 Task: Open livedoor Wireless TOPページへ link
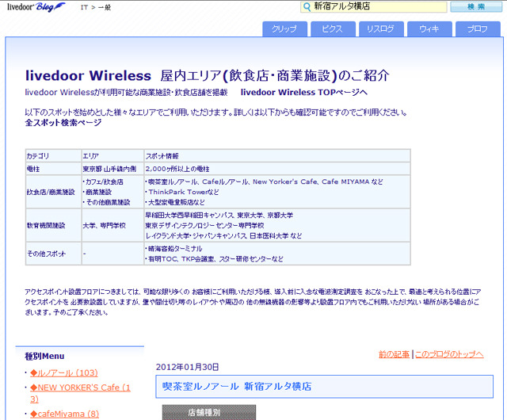[304, 92]
